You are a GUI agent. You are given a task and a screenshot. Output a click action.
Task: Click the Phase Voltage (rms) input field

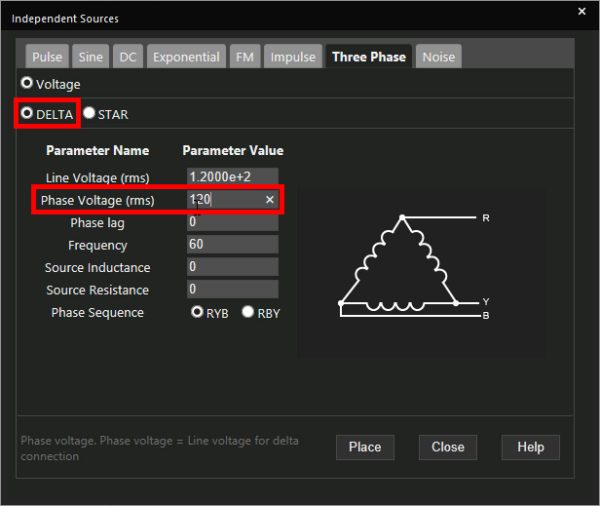click(233, 199)
